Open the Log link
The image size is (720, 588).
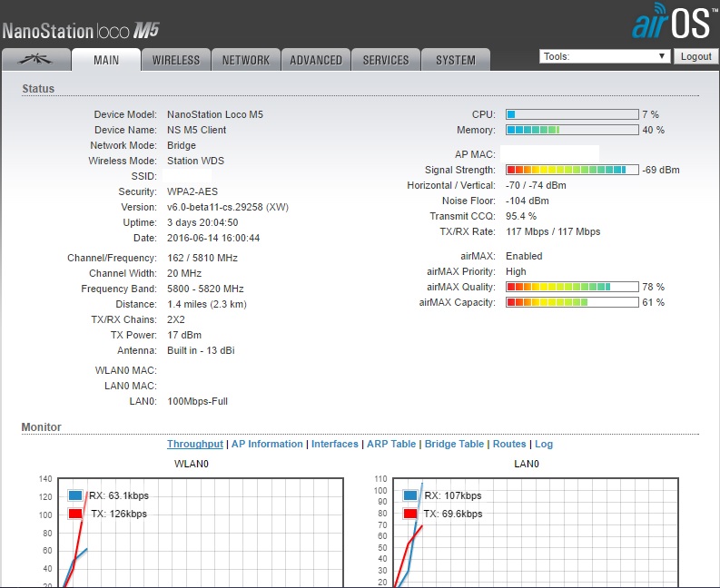[x=544, y=444]
